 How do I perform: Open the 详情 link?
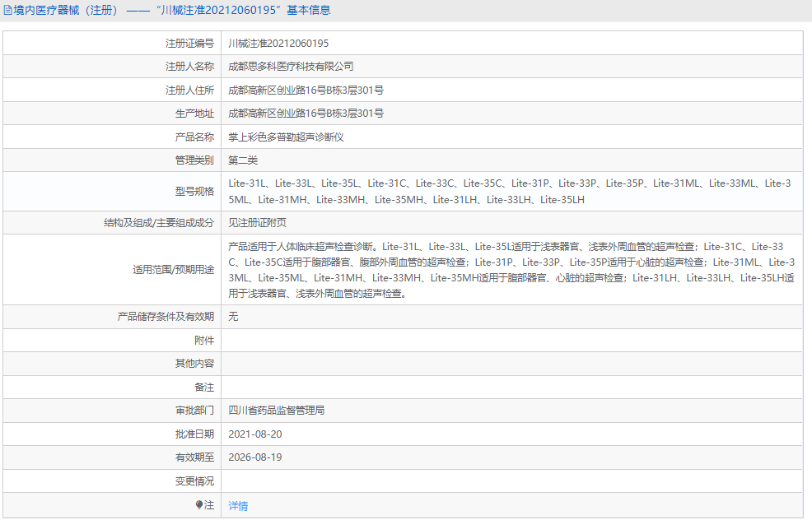[238, 506]
